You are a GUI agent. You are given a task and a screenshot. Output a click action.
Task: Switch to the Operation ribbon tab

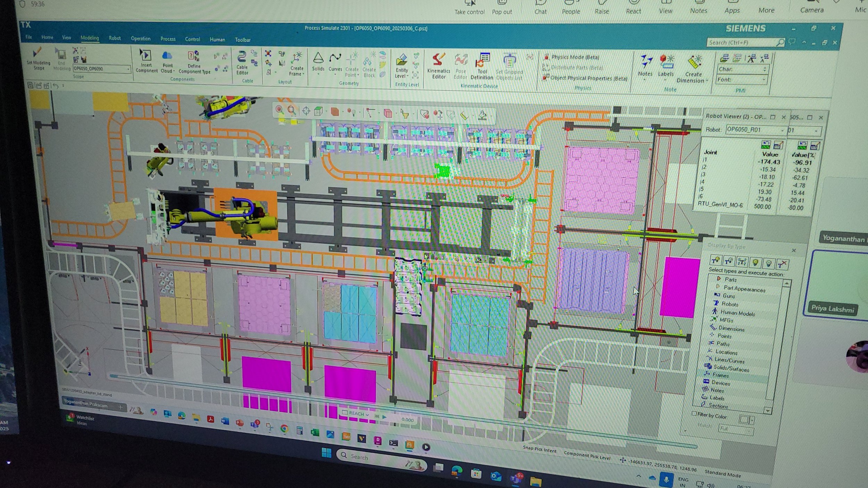tap(141, 39)
